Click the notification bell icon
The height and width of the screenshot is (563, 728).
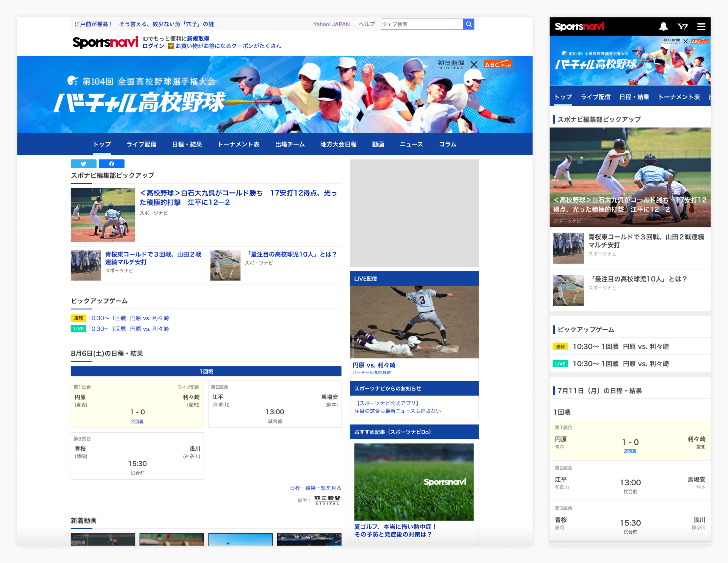663,27
